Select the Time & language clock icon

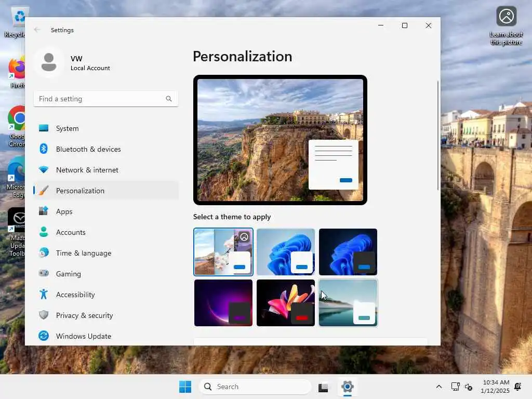coord(44,253)
